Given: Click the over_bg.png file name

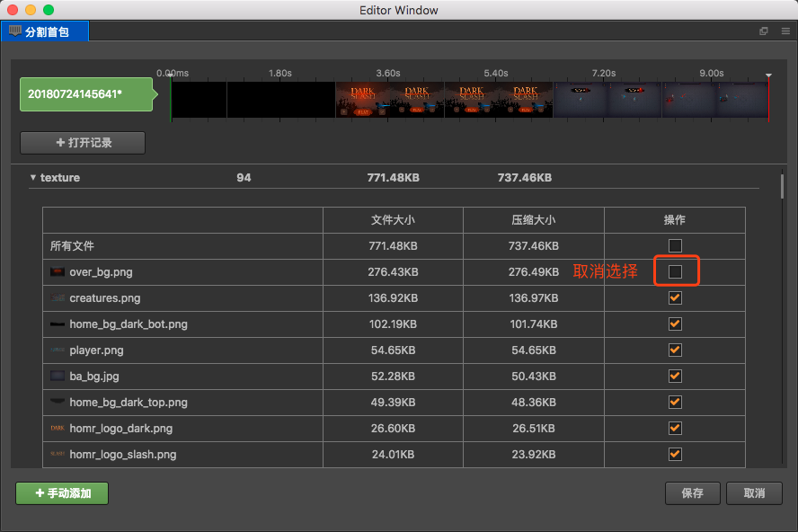Looking at the screenshot, I should pyautogui.click(x=101, y=272).
